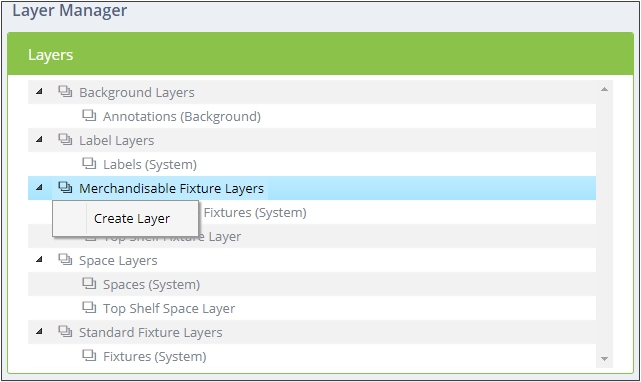Image resolution: width=641 pixels, height=382 pixels.
Task: Click the Background Layers group icon
Action: click(x=65, y=91)
